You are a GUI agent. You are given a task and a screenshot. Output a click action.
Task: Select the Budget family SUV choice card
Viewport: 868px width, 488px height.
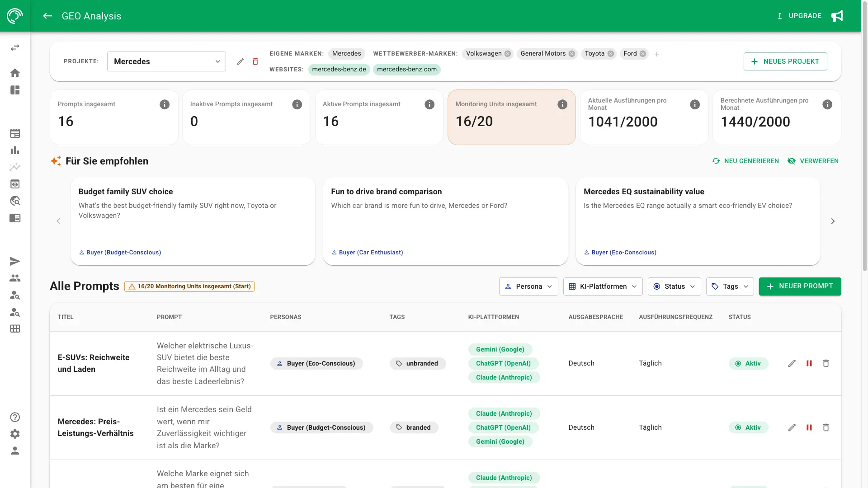193,221
